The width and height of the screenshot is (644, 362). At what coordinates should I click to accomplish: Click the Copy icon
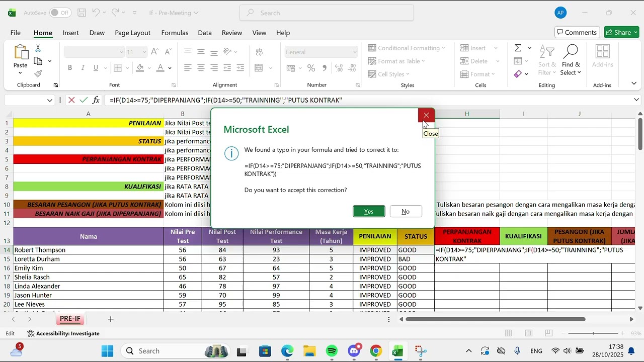click(38, 61)
